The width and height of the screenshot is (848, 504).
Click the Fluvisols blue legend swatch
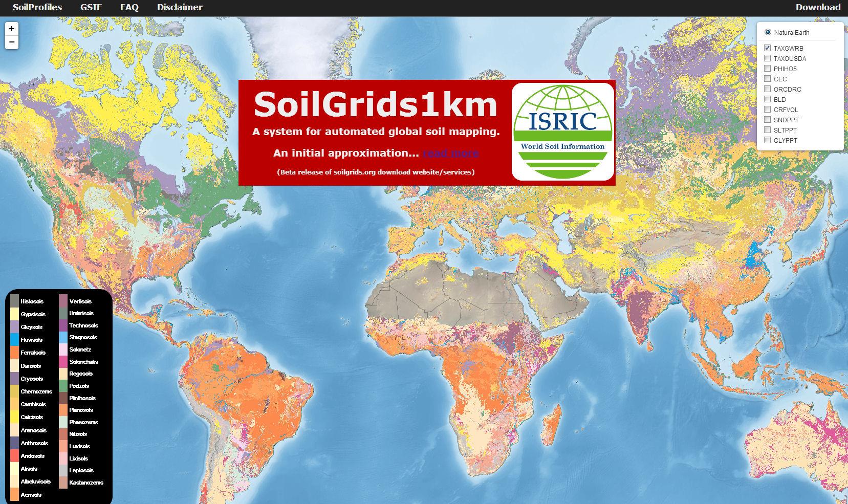[x=15, y=340]
